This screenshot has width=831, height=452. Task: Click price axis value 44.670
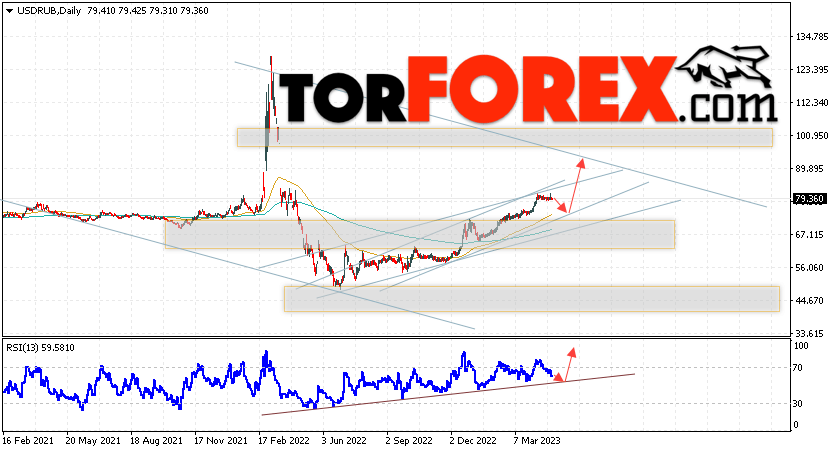tap(810, 300)
